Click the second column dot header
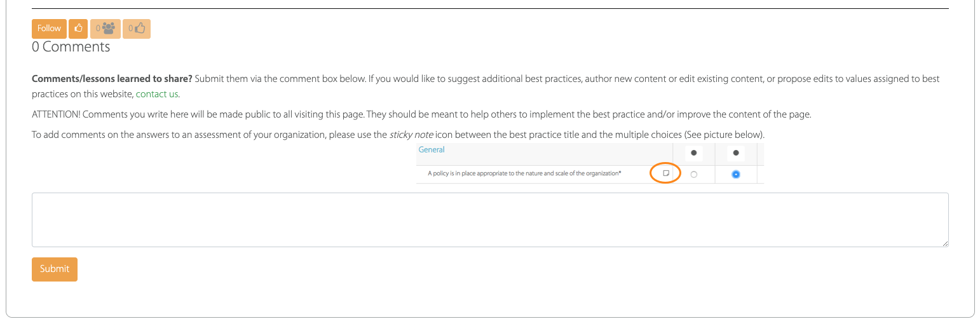This screenshot has height=333, width=980. click(x=735, y=153)
